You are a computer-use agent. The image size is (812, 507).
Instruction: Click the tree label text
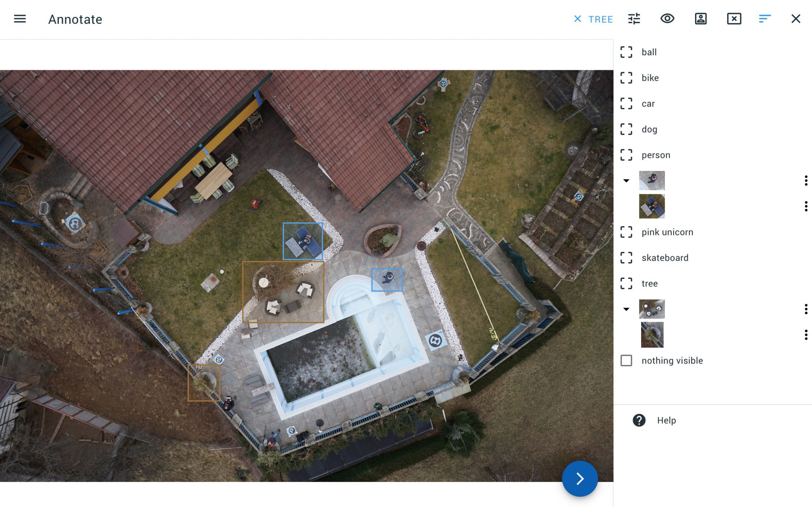pyautogui.click(x=649, y=284)
